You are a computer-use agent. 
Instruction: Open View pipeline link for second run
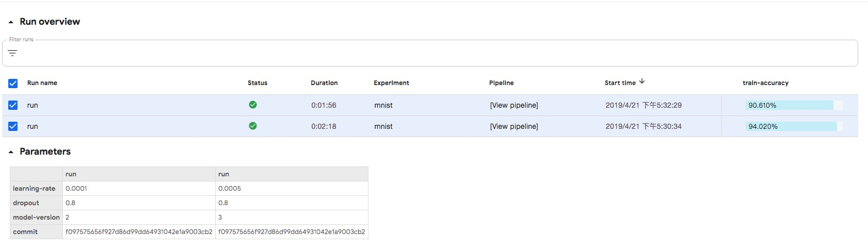[x=513, y=126]
